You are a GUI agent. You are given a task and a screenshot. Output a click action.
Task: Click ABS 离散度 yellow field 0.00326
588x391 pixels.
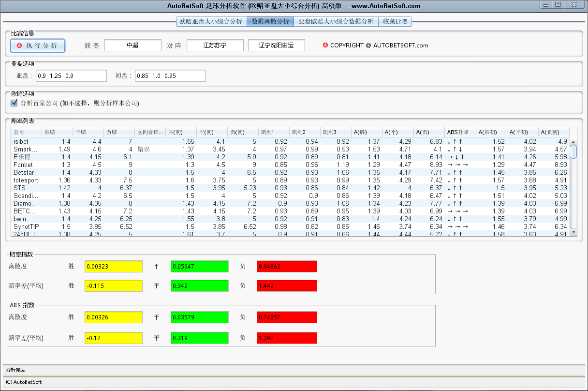[114, 317]
